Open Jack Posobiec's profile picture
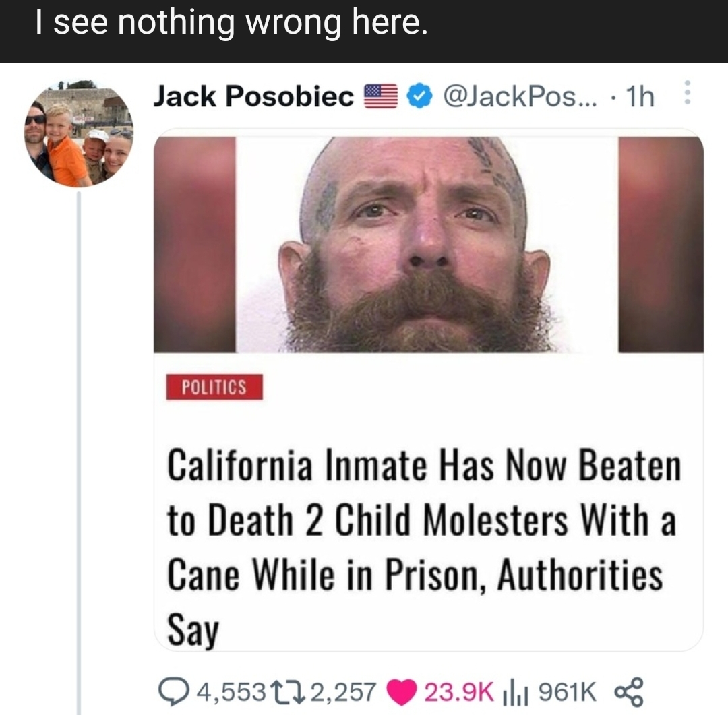728x715 pixels. point(79,133)
